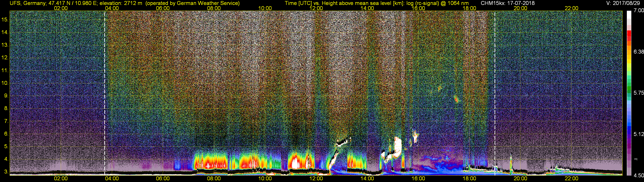The height and width of the screenshot is (182, 644).
Task: Click the 16:00 label on the top time axis
Action: pyautogui.click(x=418, y=8)
